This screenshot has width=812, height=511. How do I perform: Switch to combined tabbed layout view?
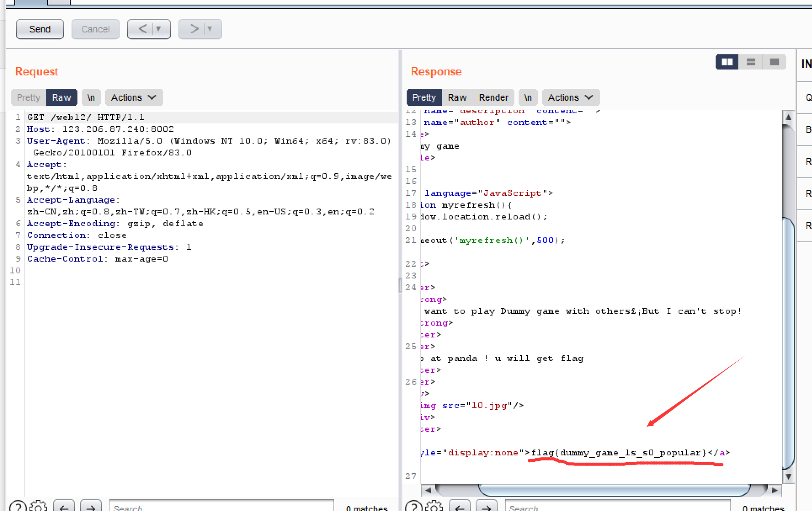[774, 62]
